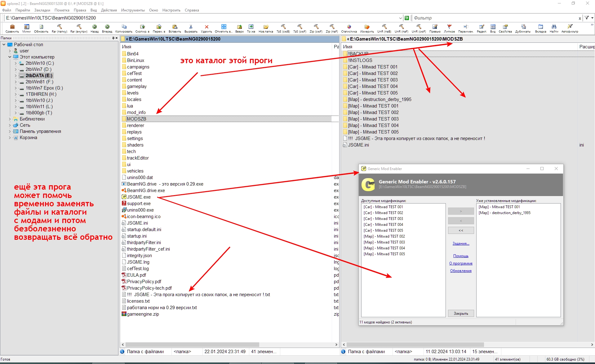Click the То же toolbar icon
Image resolution: width=595 pixels, height=364 pixels.
pos(251,28)
